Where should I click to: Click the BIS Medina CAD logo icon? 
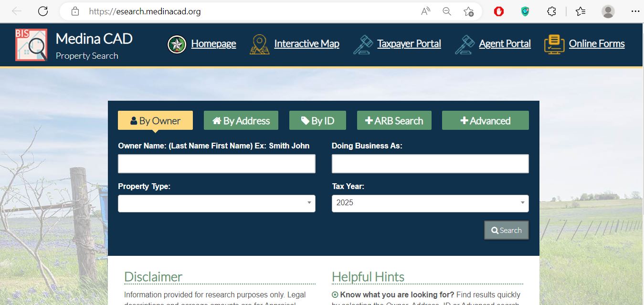[31, 45]
